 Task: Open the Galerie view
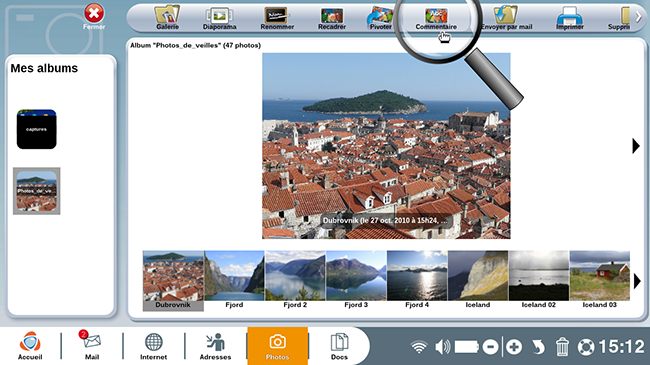coord(167,18)
